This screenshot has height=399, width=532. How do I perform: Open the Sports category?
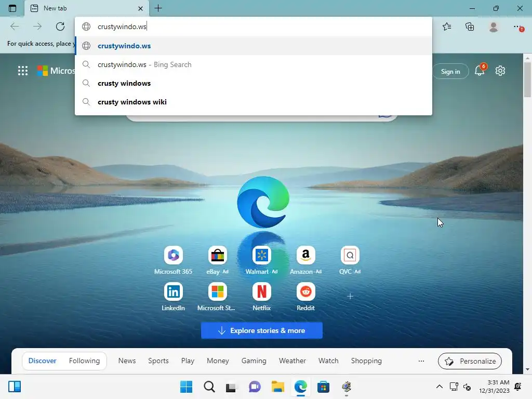coord(158,361)
